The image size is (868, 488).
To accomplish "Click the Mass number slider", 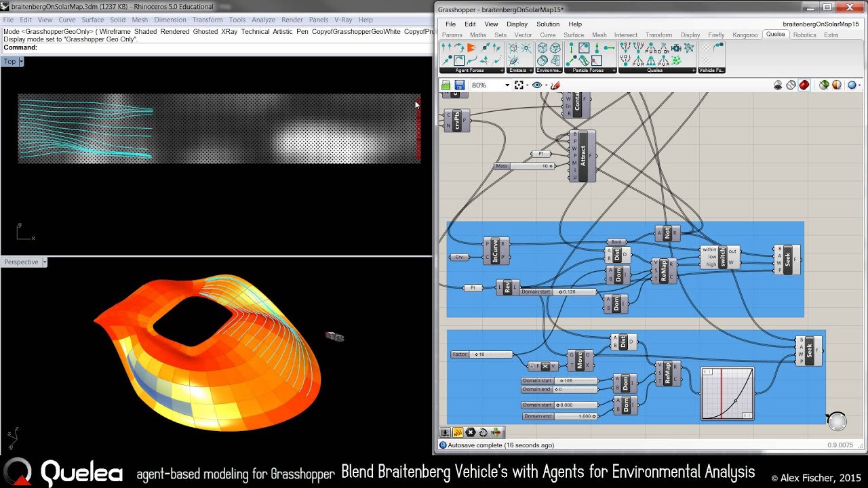I will (x=526, y=166).
